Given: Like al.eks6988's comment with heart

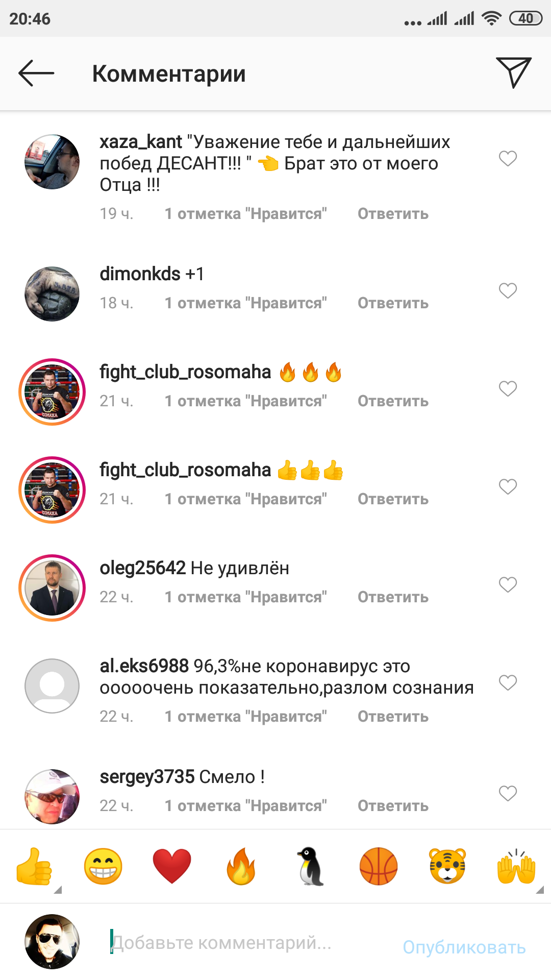Looking at the screenshot, I should point(508,682).
